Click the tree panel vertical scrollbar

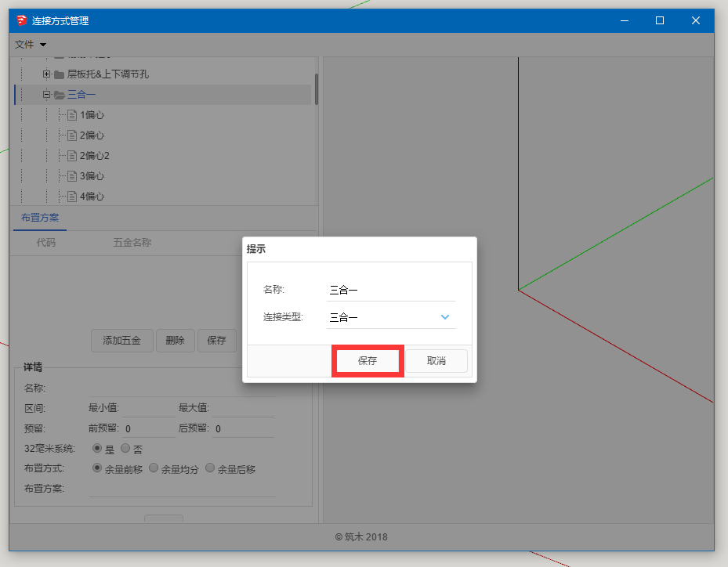coord(317,88)
